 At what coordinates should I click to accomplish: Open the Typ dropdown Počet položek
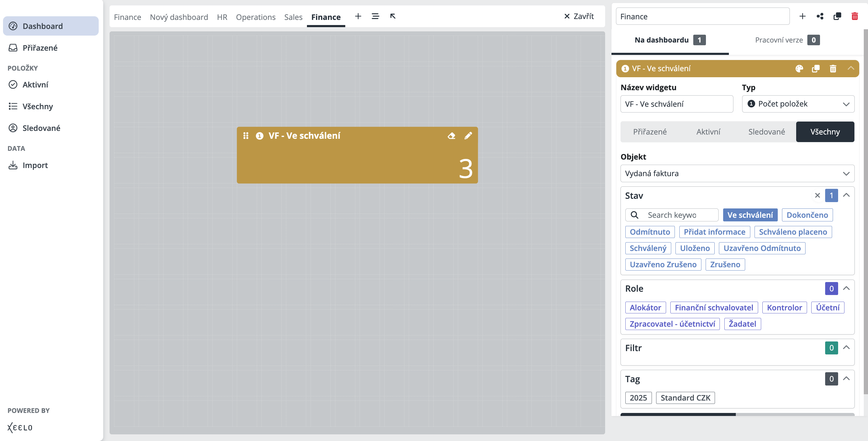click(x=798, y=104)
